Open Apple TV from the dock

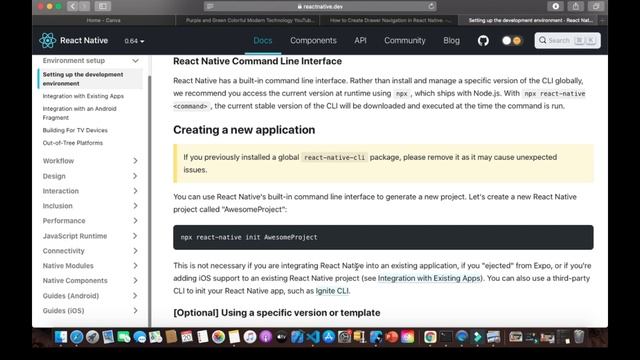coord(281,337)
